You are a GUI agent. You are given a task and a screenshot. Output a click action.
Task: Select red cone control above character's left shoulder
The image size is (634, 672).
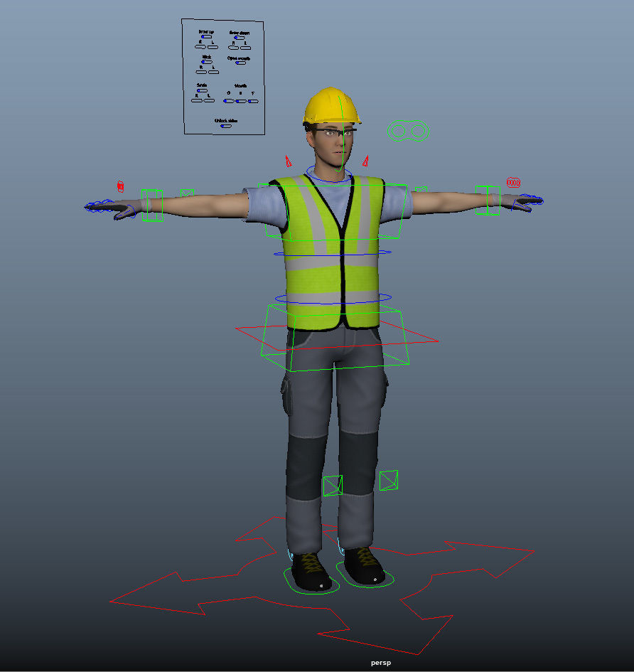pyautogui.click(x=365, y=161)
